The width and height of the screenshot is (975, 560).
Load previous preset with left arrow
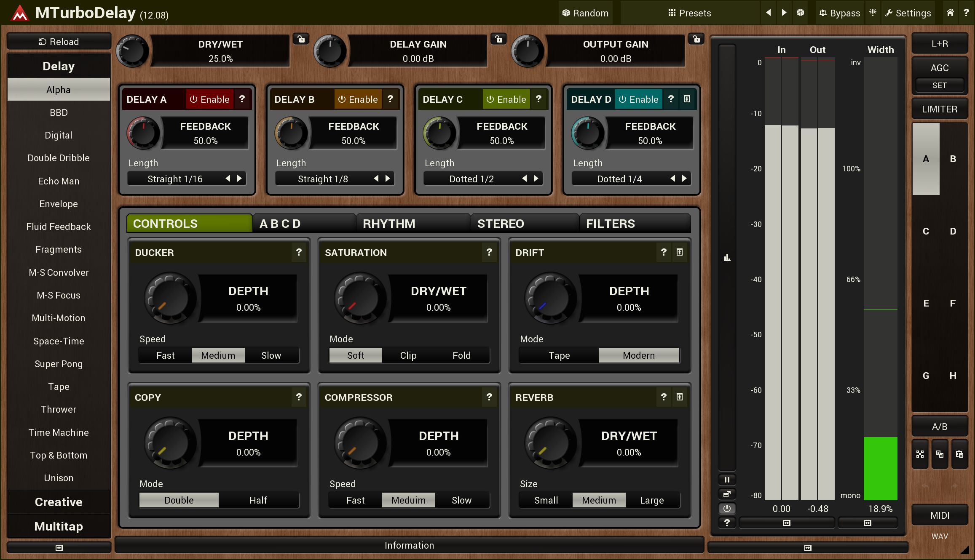[768, 13]
